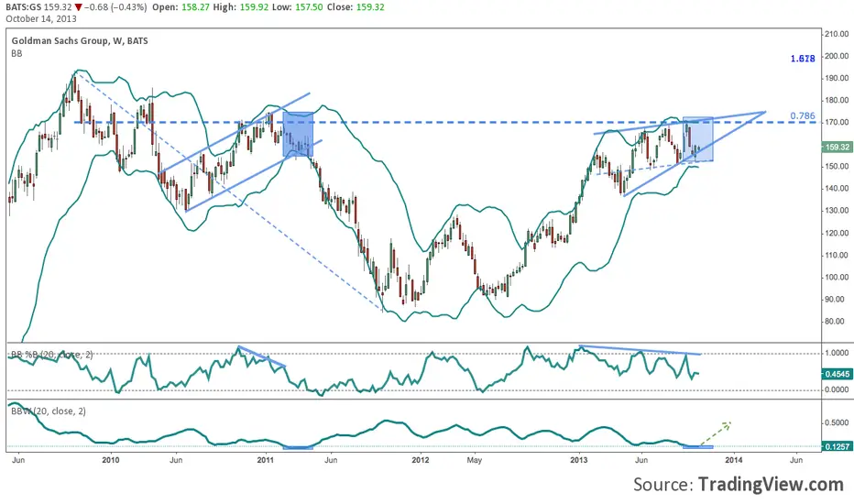Click the BATS:GS ticker symbol header
Viewport: 854px width, 504px height.
tap(22, 7)
